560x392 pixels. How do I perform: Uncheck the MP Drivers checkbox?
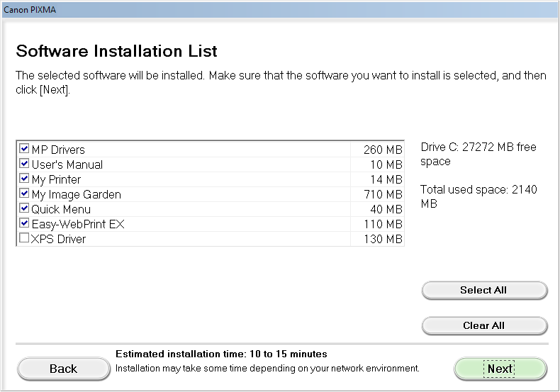click(24, 149)
